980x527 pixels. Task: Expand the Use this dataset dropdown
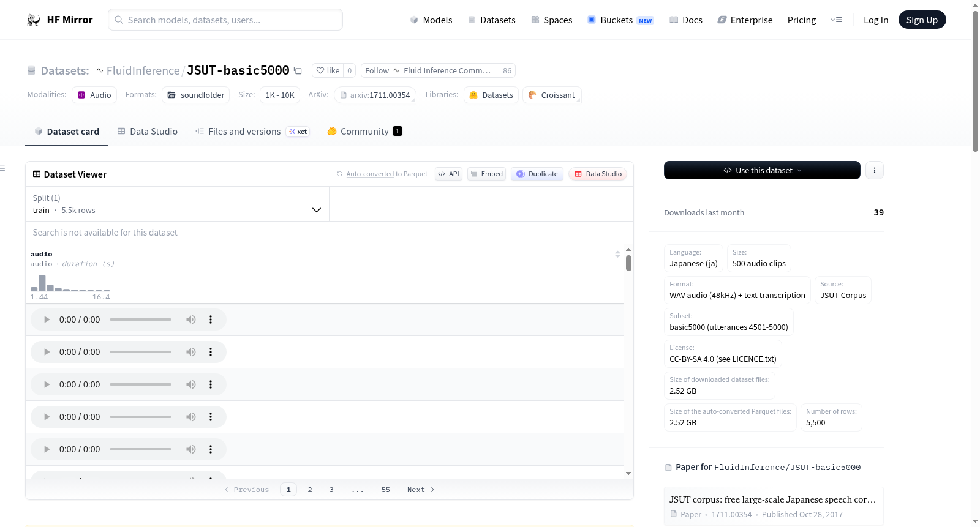(x=762, y=170)
